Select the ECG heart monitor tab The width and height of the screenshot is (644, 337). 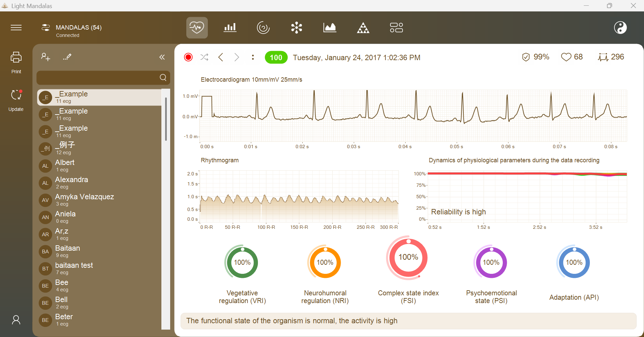[x=197, y=28]
